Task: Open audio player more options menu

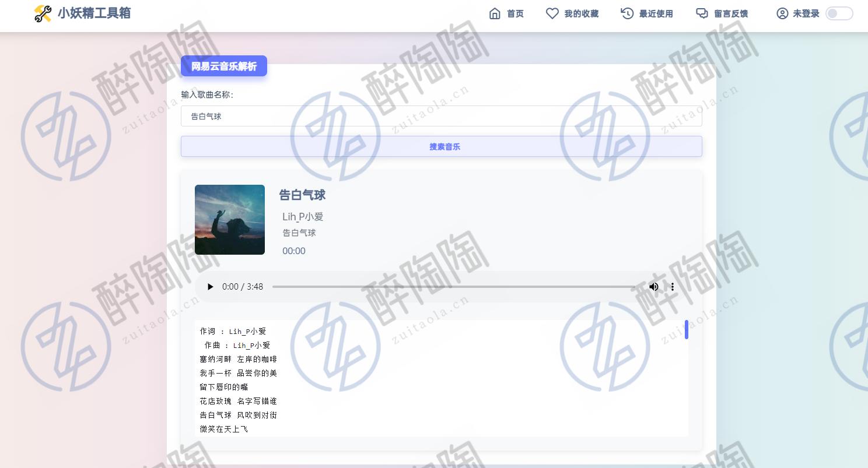Action: point(672,287)
